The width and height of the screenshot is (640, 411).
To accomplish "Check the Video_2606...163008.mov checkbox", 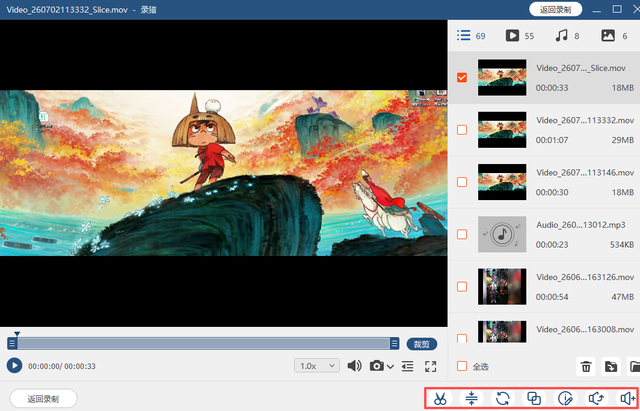I will [x=462, y=338].
